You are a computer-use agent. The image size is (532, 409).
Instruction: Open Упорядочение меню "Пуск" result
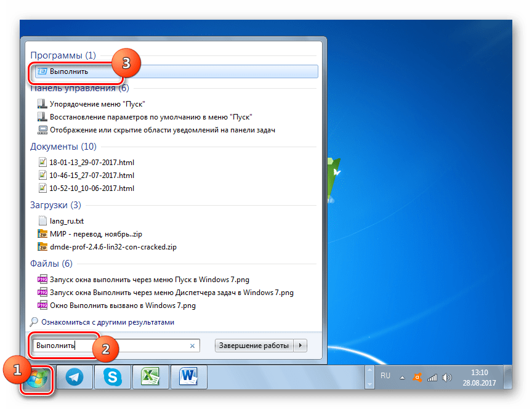tap(97, 104)
